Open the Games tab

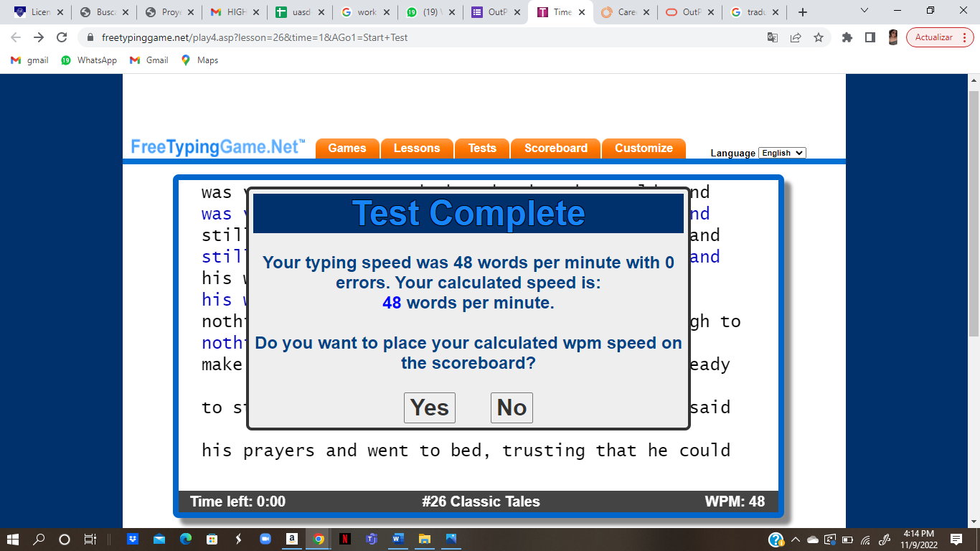(x=347, y=149)
